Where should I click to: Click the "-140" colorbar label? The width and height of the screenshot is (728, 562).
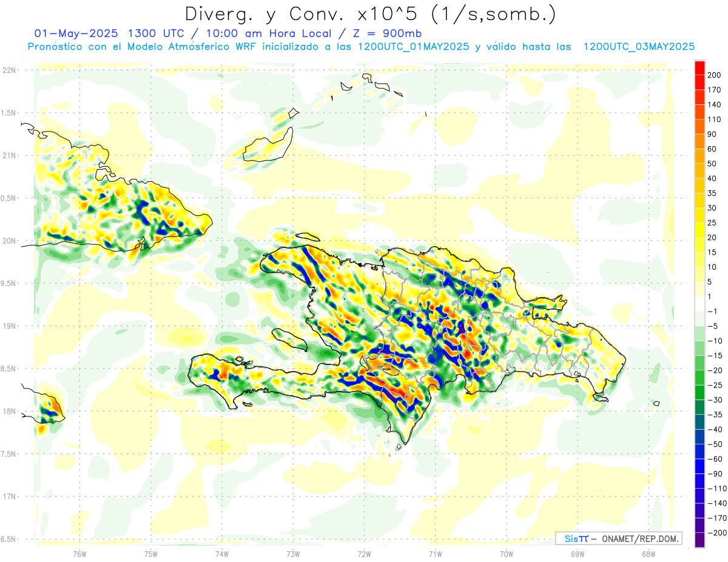(716, 503)
